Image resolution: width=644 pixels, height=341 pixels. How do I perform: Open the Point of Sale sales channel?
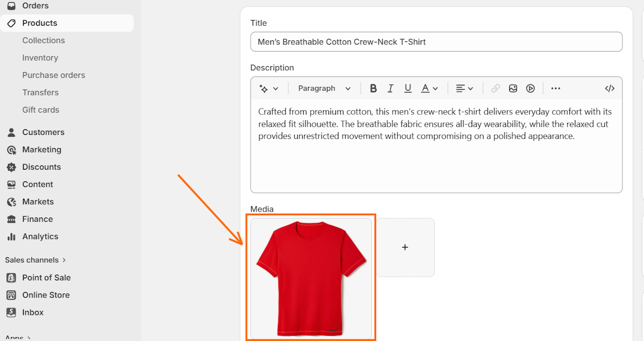coord(47,278)
